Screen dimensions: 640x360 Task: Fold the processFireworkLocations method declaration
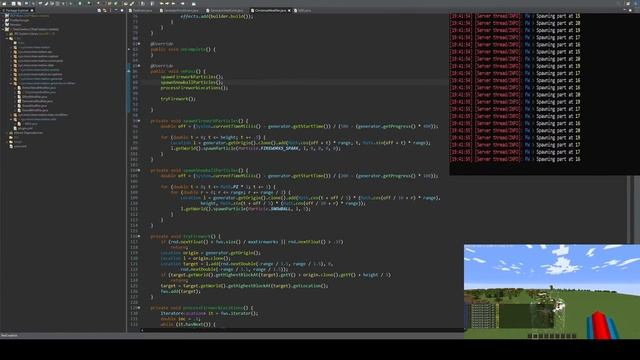tap(139, 308)
